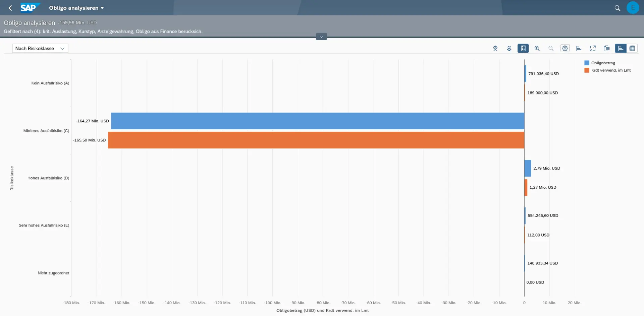
Task: Go back with the back arrow
Action: [x=10, y=8]
